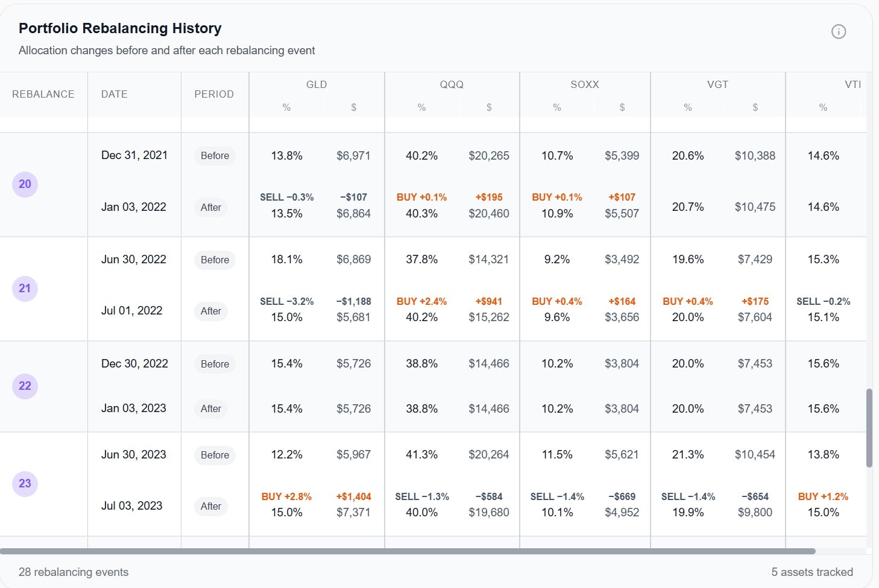879x588 pixels.
Task: Click the horizontal scrollbar at the bottom
Action: click(x=410, y=550)
